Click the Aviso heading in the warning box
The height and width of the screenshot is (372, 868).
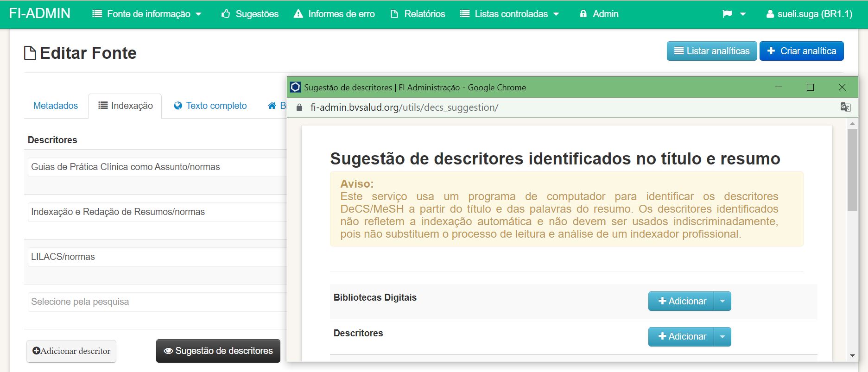357,184
